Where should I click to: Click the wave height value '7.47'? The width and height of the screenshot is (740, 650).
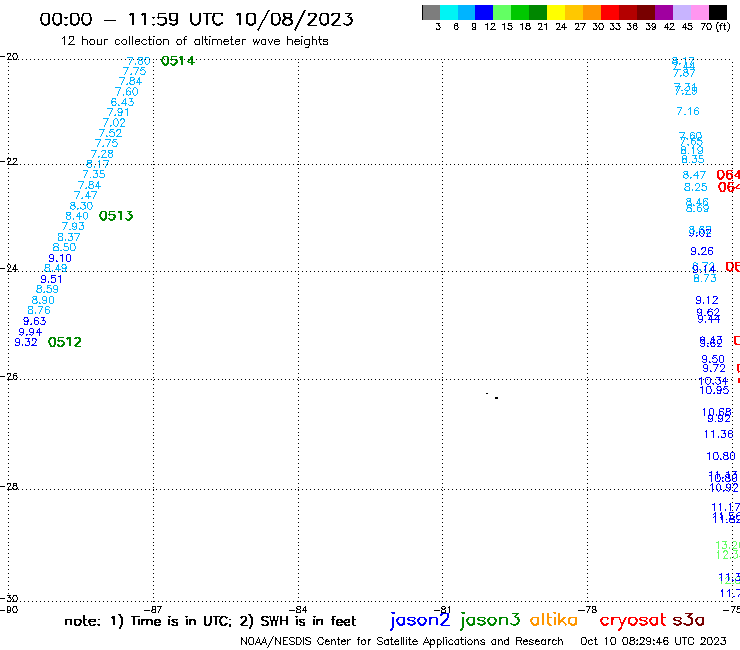[85, 195]
